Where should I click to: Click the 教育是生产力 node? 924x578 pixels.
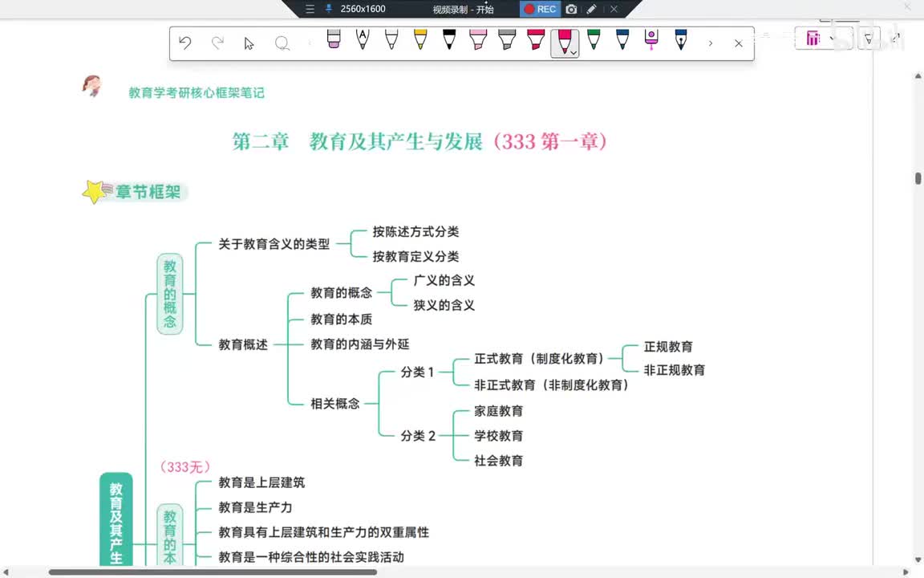[255, 507]
